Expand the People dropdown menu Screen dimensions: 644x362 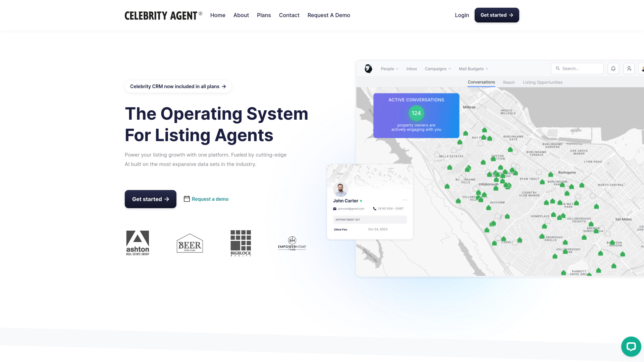coord(389,68)
